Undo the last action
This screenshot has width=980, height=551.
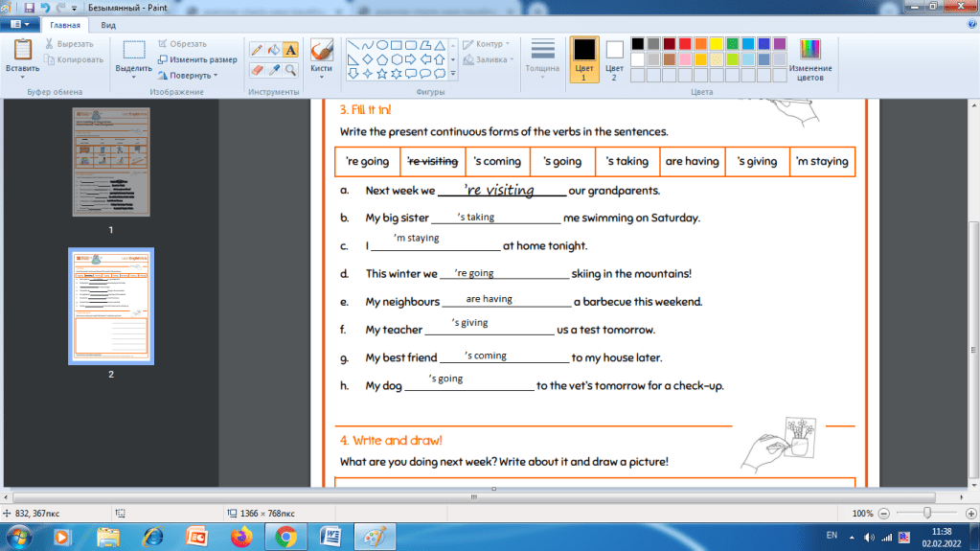tap(44, 8)
